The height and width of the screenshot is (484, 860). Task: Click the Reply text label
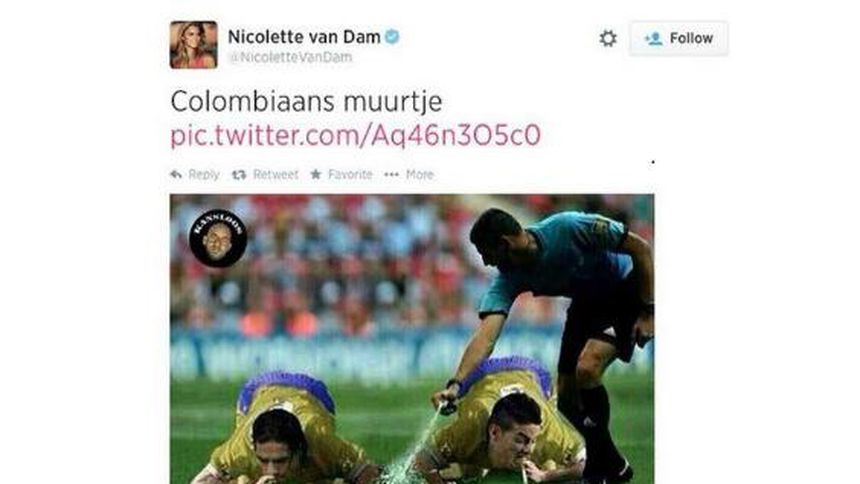[x=203, y=175]
